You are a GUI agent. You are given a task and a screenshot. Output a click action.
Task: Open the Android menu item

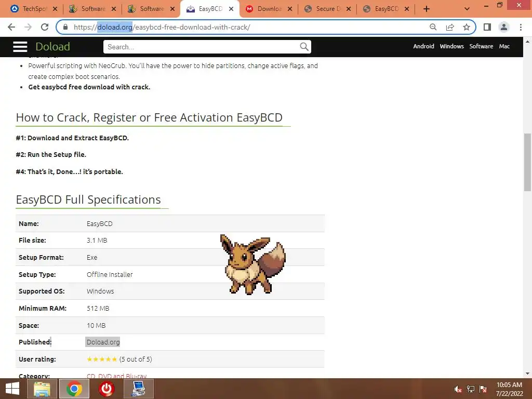(x=423, y=46)
